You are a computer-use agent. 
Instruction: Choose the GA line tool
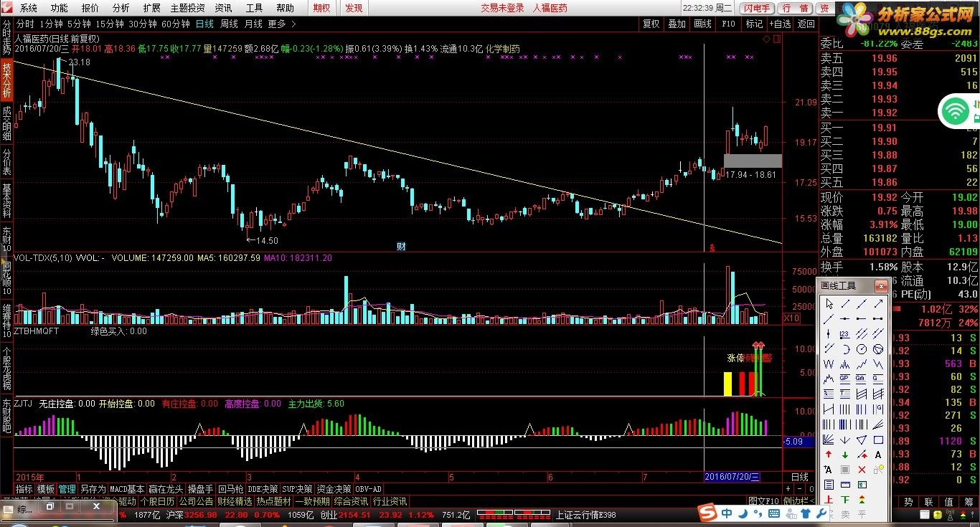pos(861,379)
